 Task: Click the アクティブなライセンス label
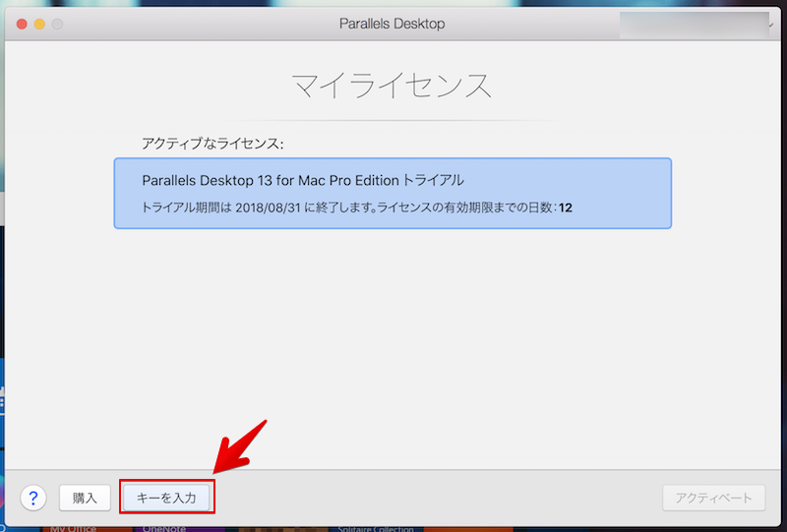point(212,144)
